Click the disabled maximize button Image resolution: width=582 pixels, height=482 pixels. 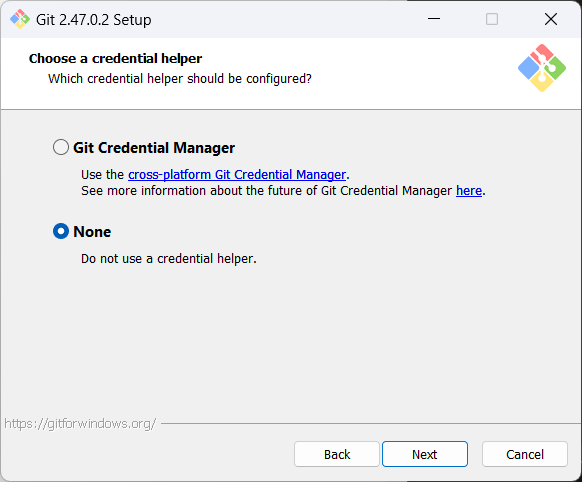tap(492, 19)
